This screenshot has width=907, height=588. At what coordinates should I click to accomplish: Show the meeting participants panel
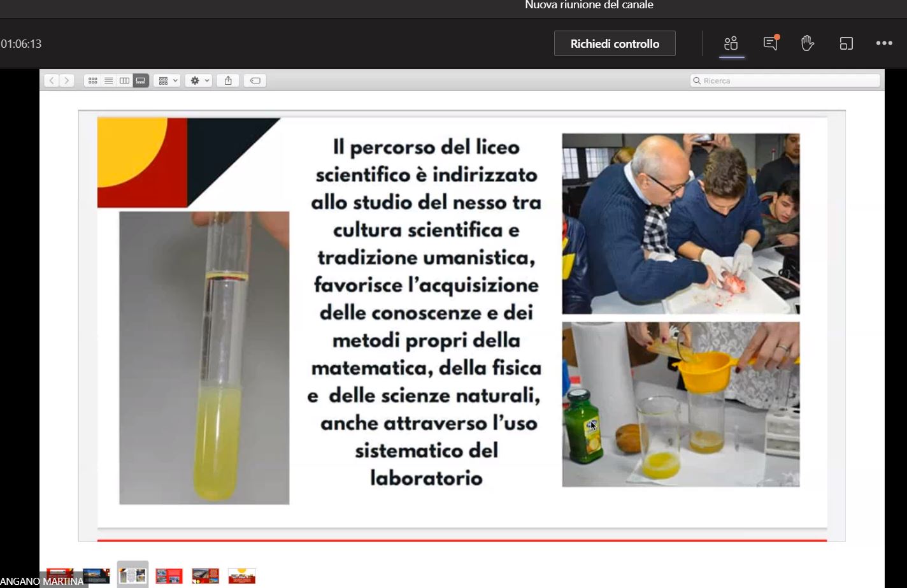(x=731, y=43)
